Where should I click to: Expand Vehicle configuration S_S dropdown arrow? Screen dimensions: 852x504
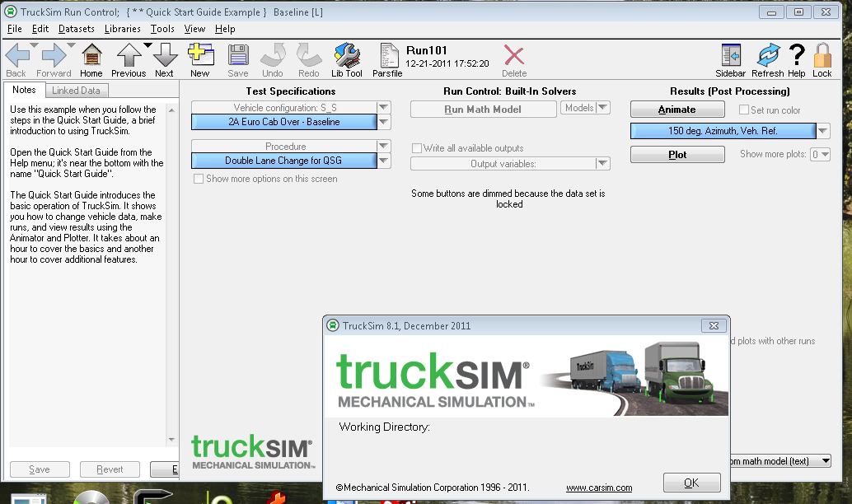click(x=384, y=107)
